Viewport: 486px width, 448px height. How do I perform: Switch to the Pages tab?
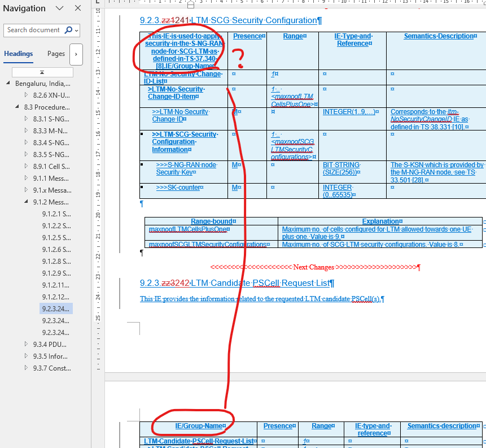click(x=55, y=54)
